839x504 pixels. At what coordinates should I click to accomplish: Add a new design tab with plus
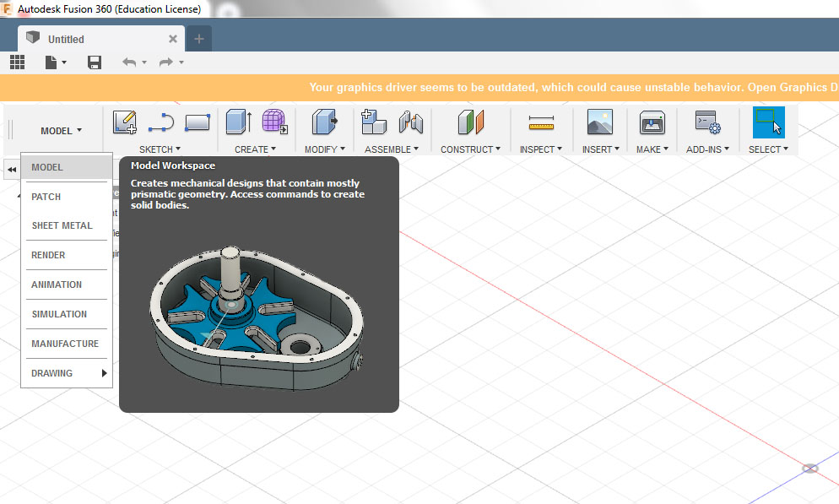[199, 39]
